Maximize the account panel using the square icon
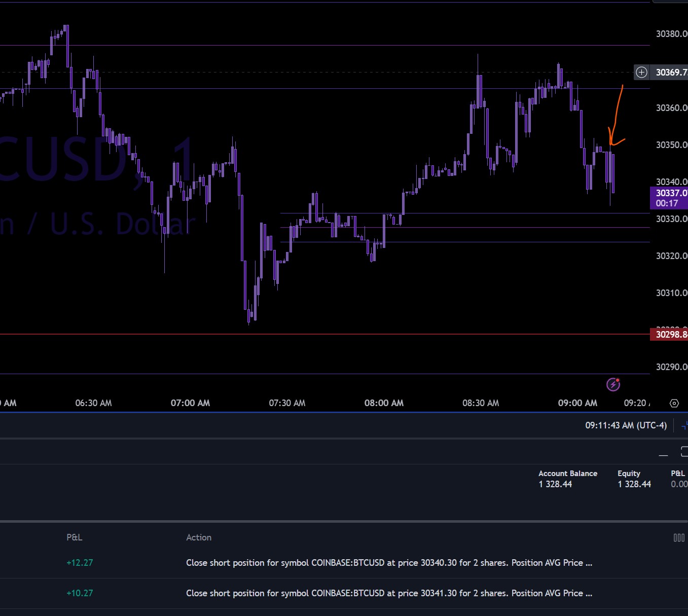This screenshot has height=616, width=688. (684, 451)
